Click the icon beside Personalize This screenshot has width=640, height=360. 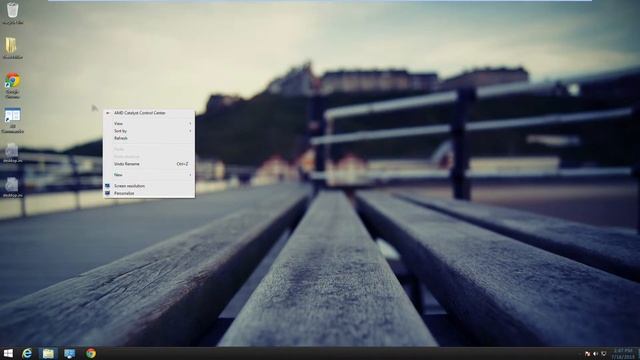(x=107, y=193)
